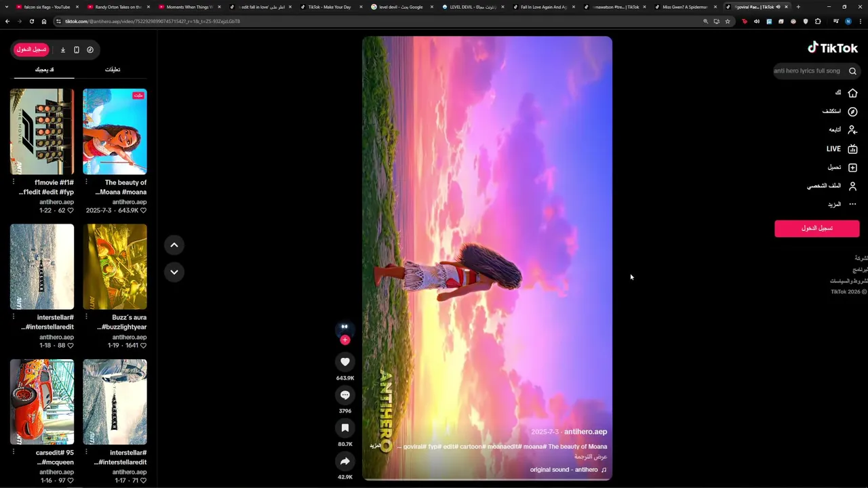Open the Profile person icon

click(852, 186)
